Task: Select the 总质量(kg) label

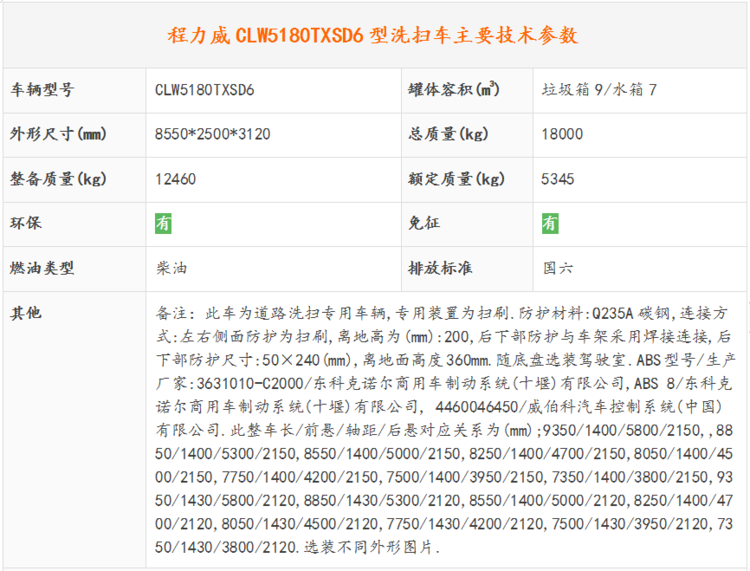Action: [x=448, y=134]
